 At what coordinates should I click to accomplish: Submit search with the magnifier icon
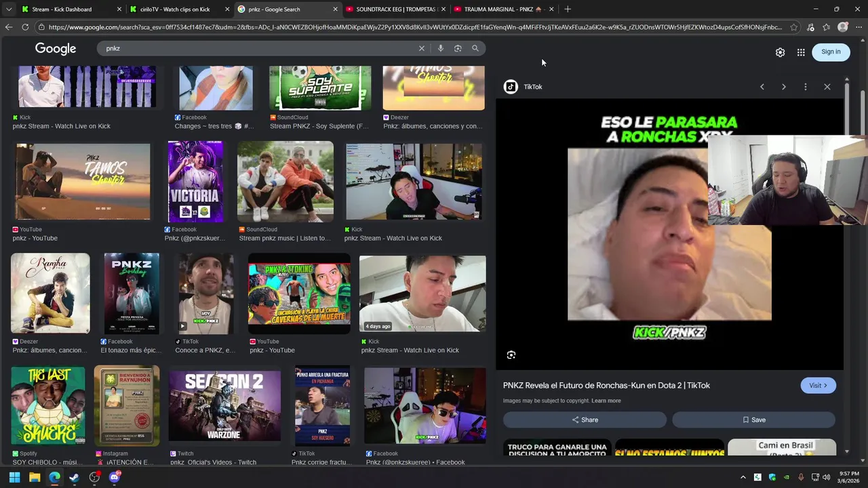pos(475,48)
